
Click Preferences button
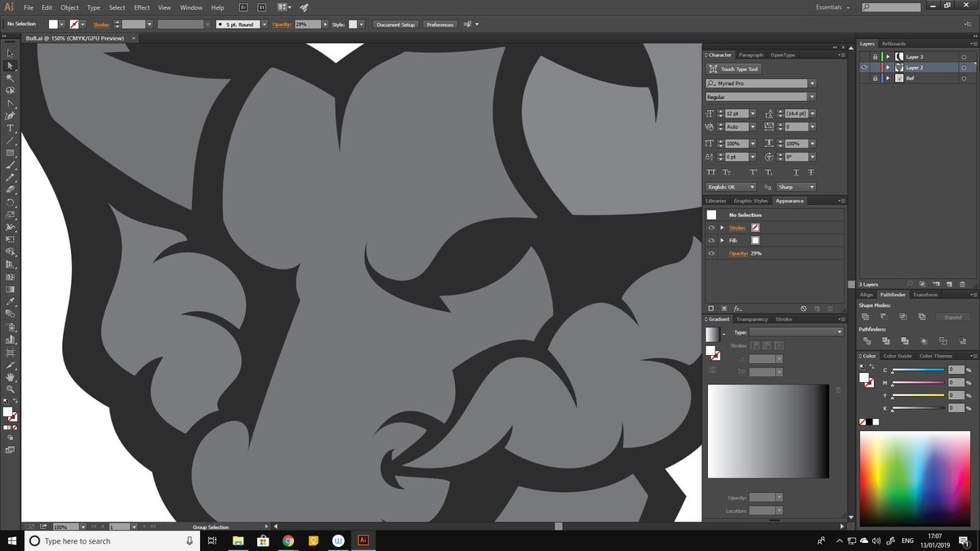(439, 24)
